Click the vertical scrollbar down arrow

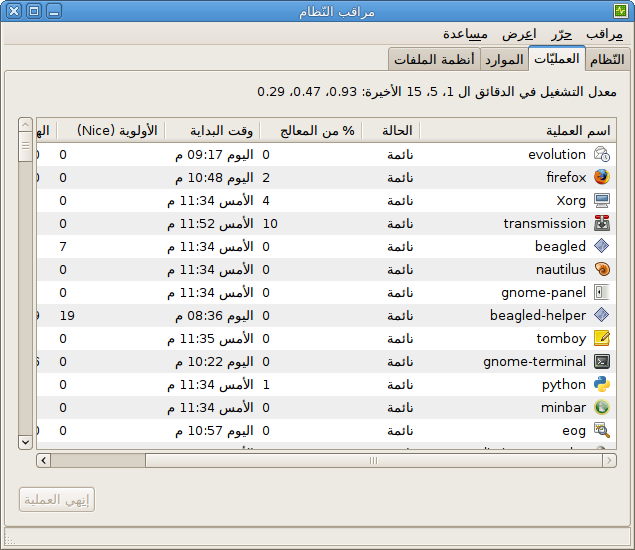click(26, 441)
